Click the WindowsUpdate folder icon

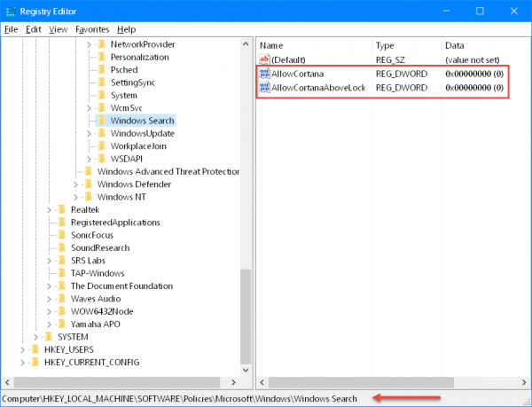coord(102,133)
